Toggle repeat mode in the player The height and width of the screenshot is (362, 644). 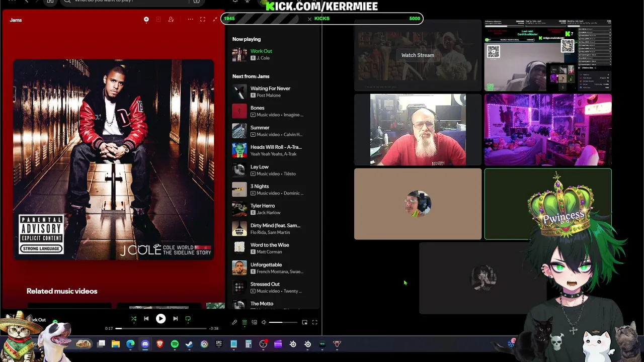188,319
